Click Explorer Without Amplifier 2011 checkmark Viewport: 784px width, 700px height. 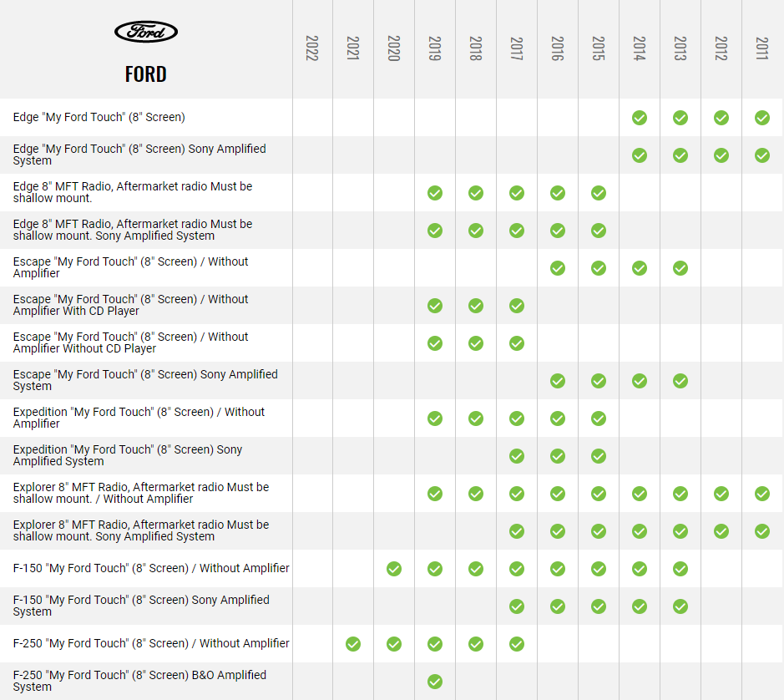[x=761, y=494]
